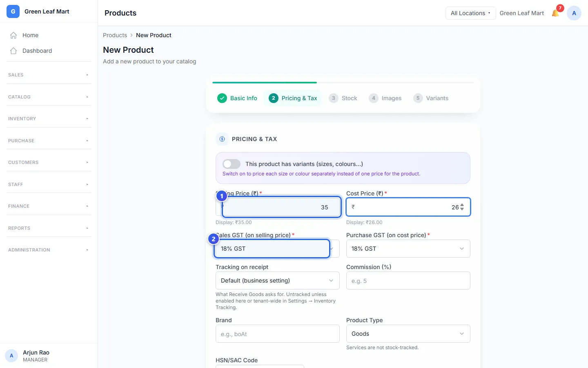Click the Basic Info green checkmark icon
The image size is (588, 368).
tap(222, 98)
